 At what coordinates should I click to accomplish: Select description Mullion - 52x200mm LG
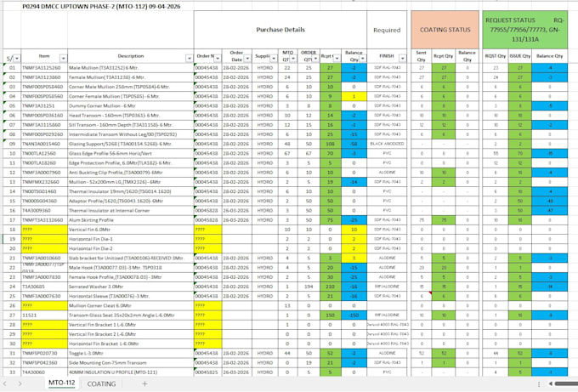(x=131, y=182)
